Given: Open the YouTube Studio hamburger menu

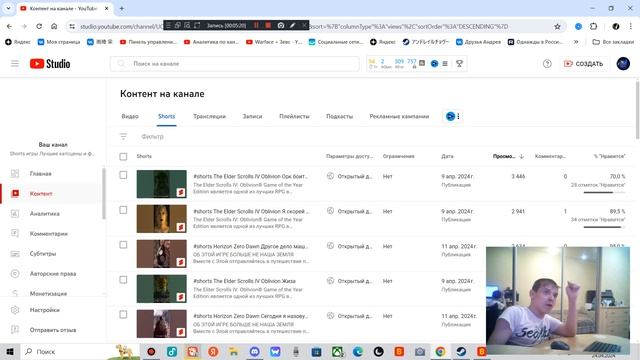Looking at the screenshot, I should (15, 64).
